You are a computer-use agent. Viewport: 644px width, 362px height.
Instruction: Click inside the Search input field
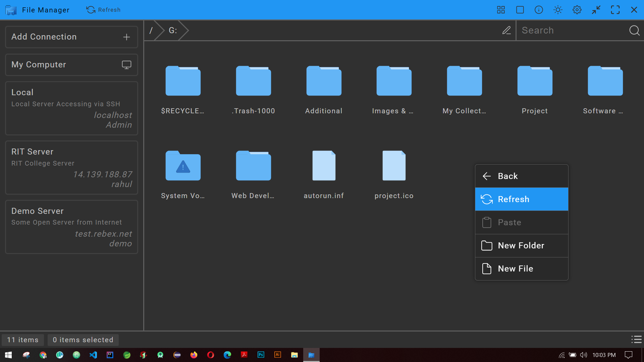pos(570,30)
